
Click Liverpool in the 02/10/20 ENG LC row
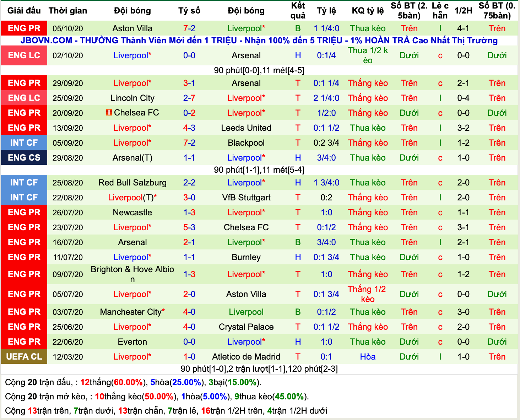(132, 55)
